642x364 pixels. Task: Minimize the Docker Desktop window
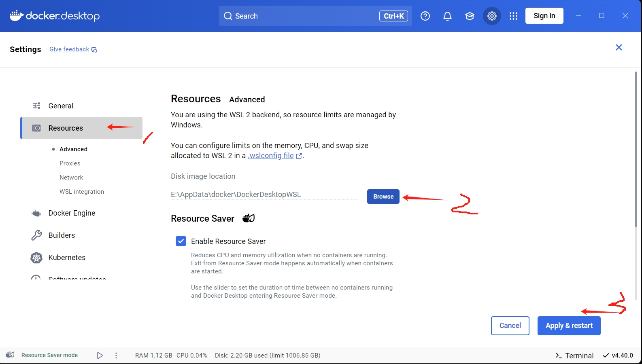tap(578, 16)
